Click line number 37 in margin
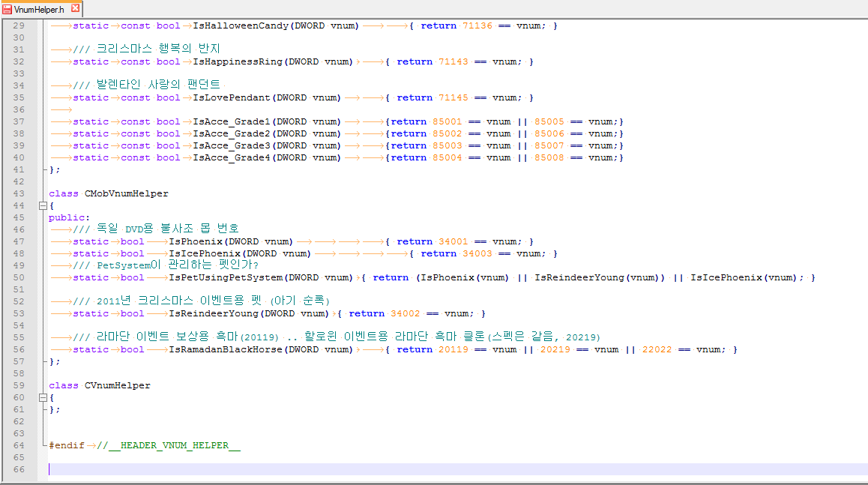The height and width of the screenshot is (485, 868). [19, 121]
